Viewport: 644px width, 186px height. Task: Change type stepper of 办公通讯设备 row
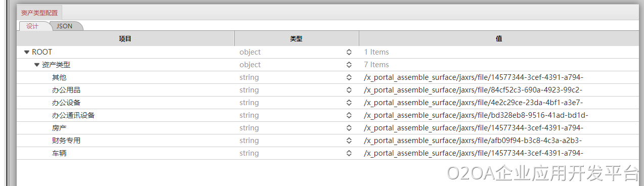tap(349, 115)
